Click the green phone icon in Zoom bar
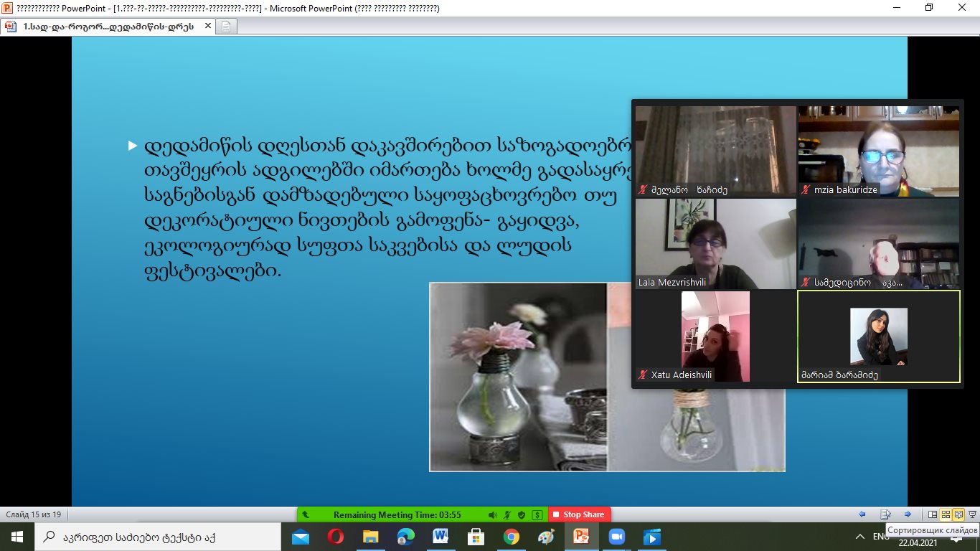 click(306, 514)
